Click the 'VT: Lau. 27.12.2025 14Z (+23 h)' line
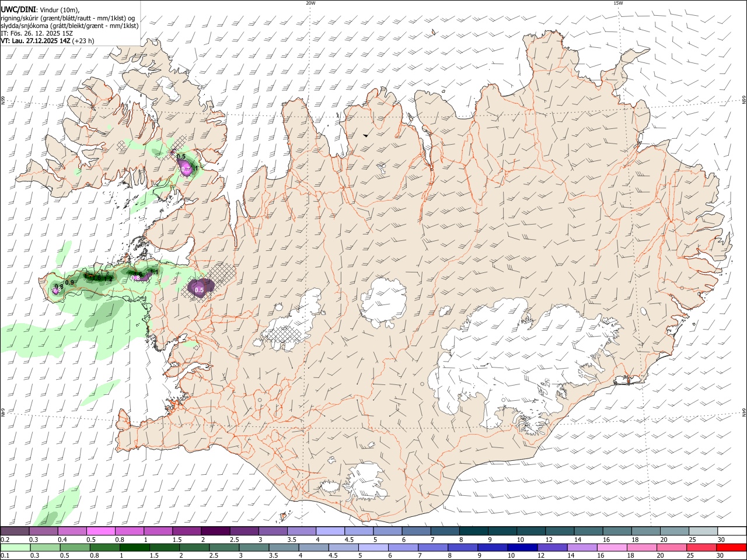The height and width of the screenshot is (560, 747). pos(47,41)
